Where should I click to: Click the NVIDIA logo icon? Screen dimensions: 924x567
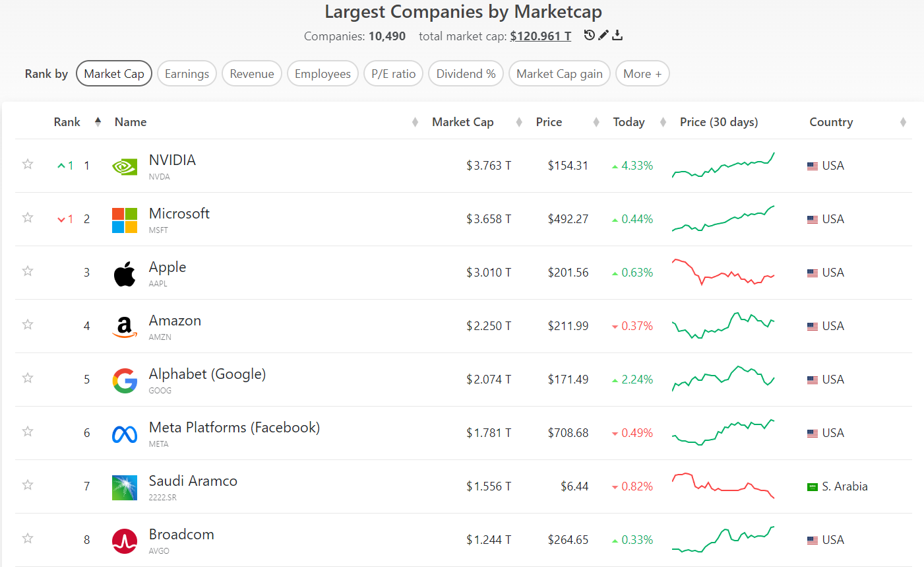(x=125, y=166)
